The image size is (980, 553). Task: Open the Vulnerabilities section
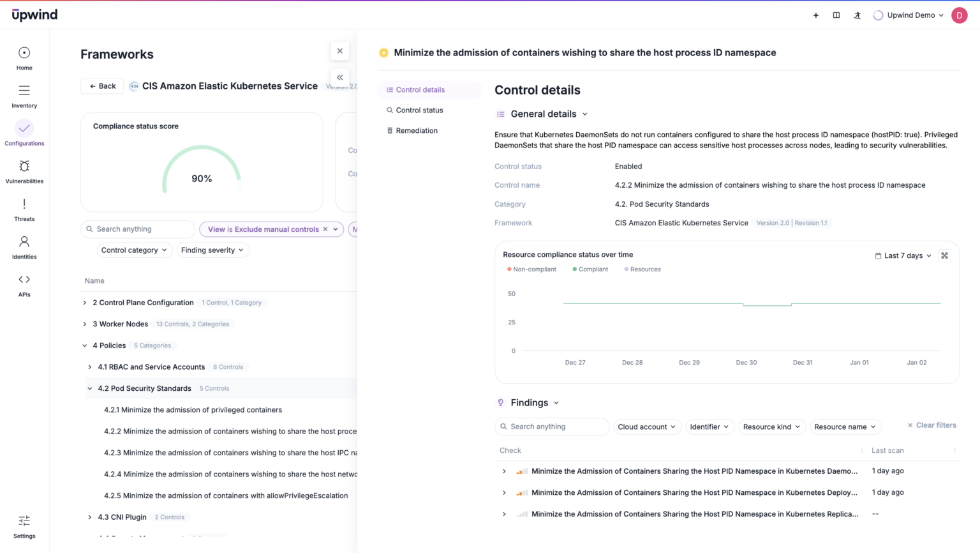click(x=24, y=170)
